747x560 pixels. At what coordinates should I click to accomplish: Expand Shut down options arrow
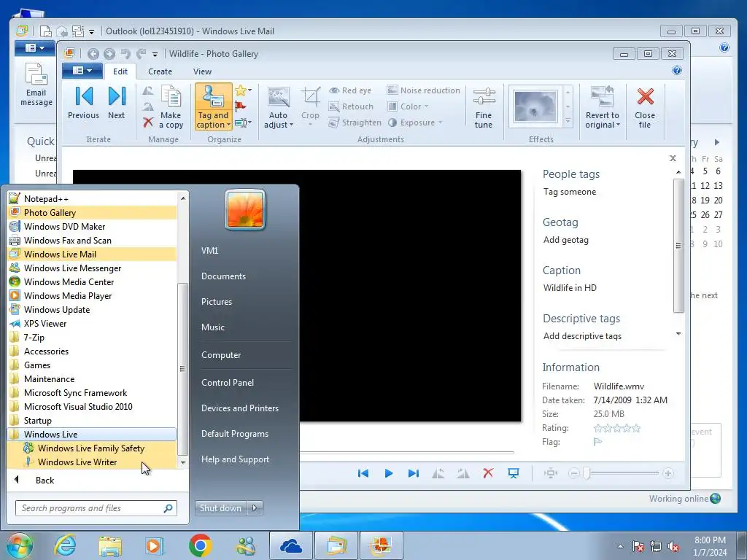point(255,508)
